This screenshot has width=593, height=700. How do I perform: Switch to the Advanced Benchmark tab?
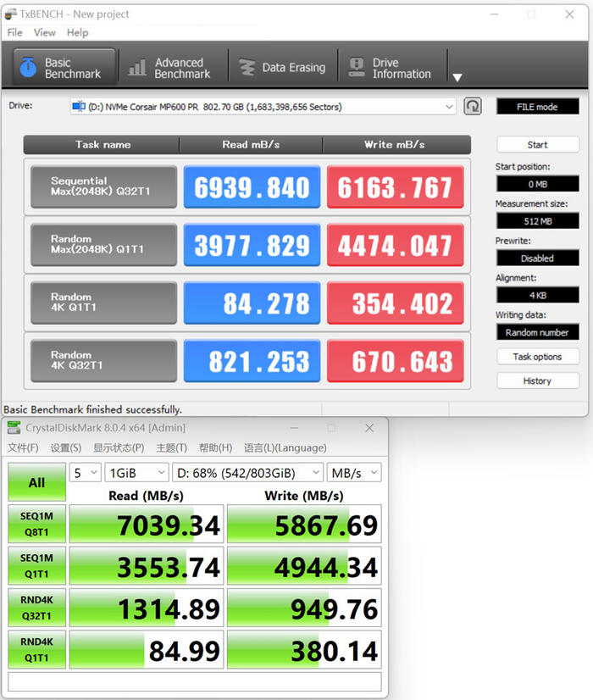click(169, 68)
